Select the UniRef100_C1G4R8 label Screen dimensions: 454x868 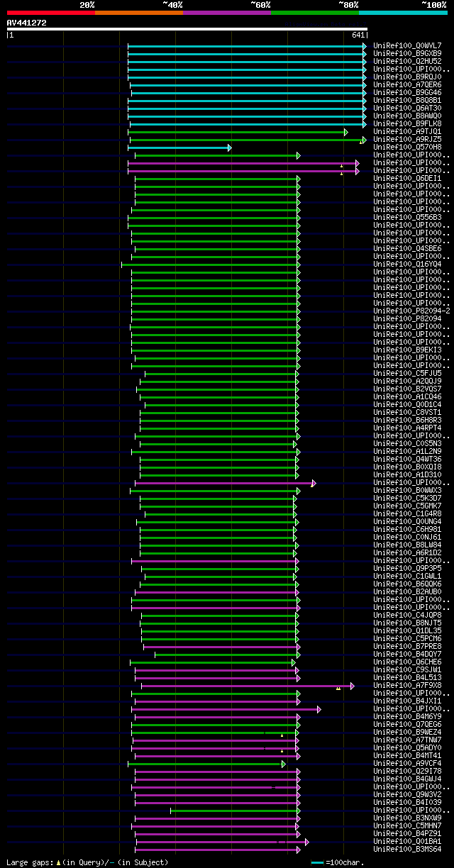coord(407,513)
